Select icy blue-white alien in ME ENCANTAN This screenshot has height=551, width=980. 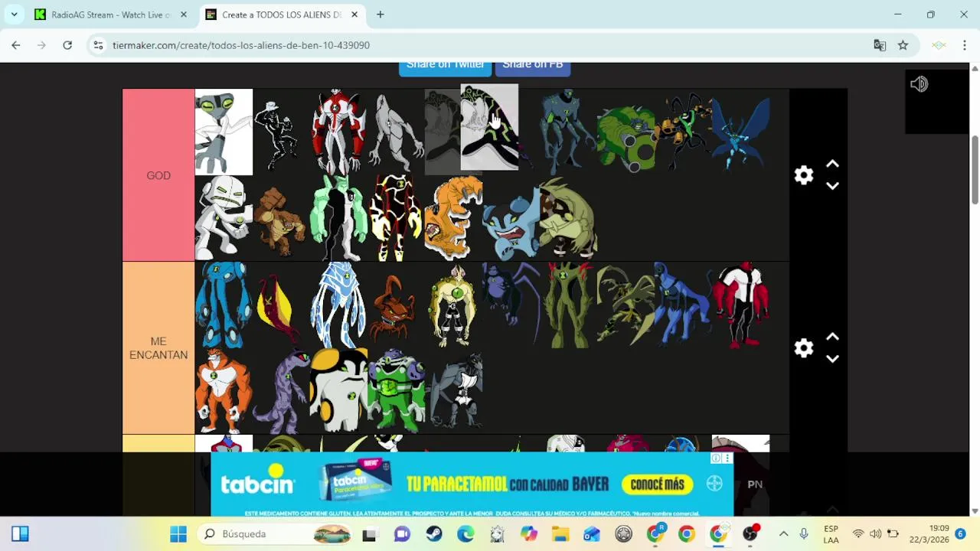pyautogui.click(x=338, y=305)
